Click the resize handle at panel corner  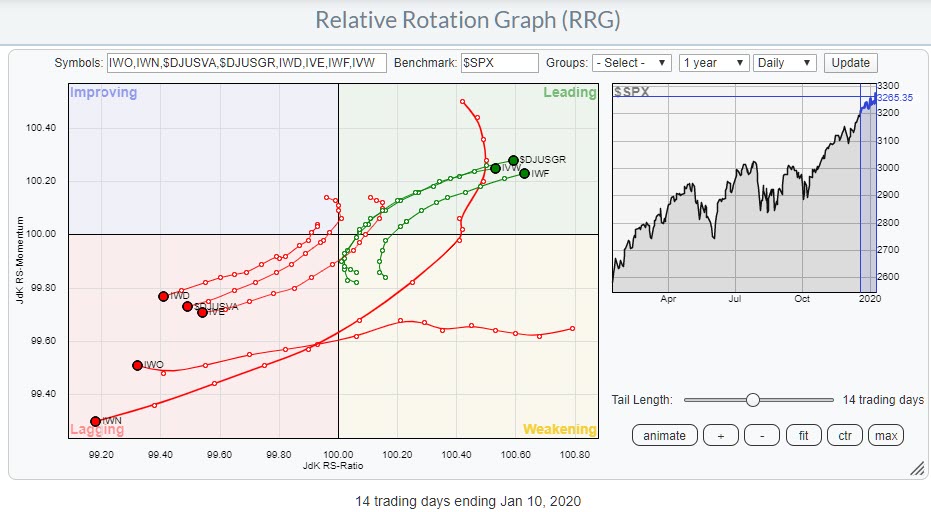pyautogui.click(x=916, y=468)
